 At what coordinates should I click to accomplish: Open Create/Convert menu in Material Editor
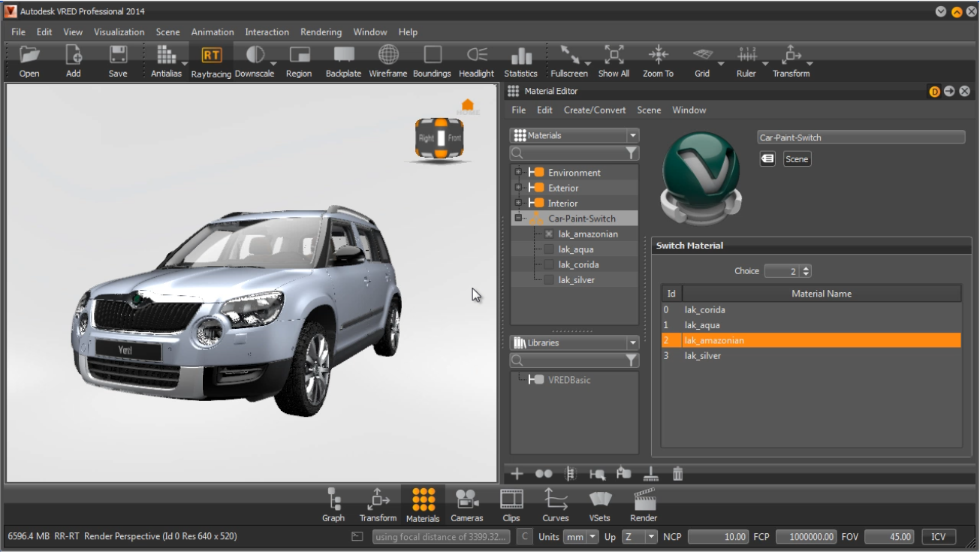click(595, 110)
